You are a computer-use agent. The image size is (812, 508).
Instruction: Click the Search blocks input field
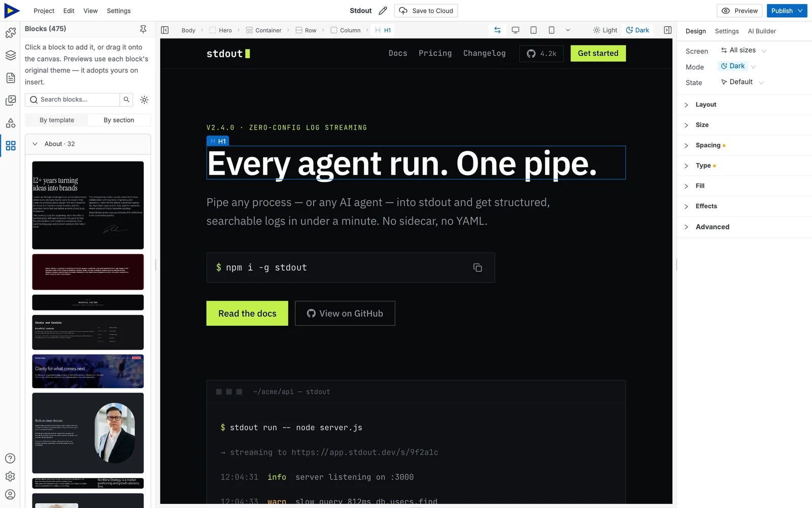click(73, 100)
